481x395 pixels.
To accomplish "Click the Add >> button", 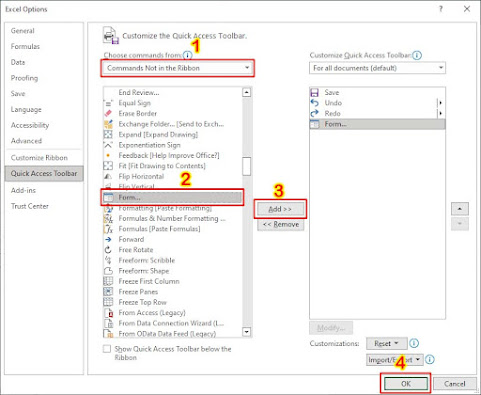I will coord(280,209).
